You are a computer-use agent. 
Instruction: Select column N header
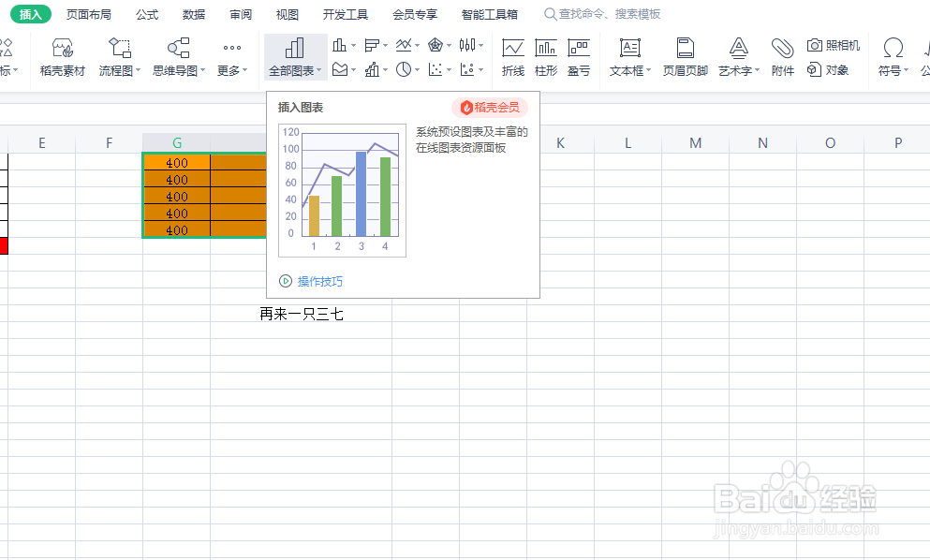pyautogui.click(x=762, y=143)
